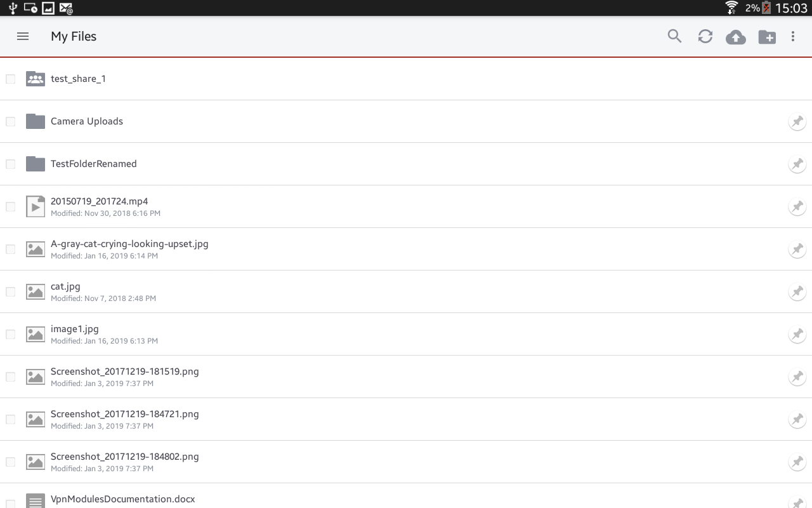This screenshot has width=812, height=508.
Task: Select the image1.jpg checkbox
Action: tap(11, 334)
